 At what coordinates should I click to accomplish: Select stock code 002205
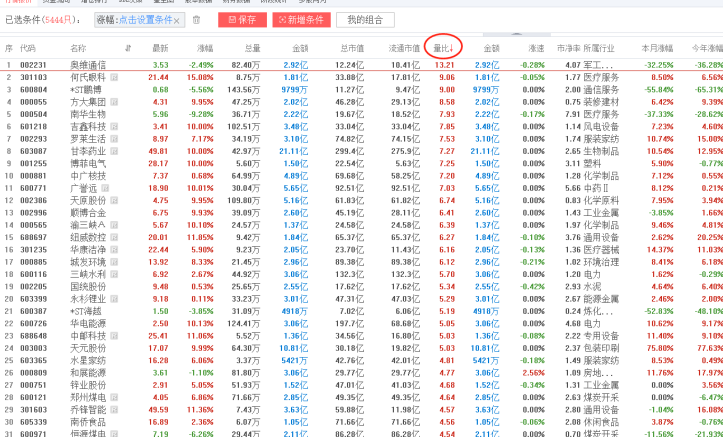tap(33, 287)
